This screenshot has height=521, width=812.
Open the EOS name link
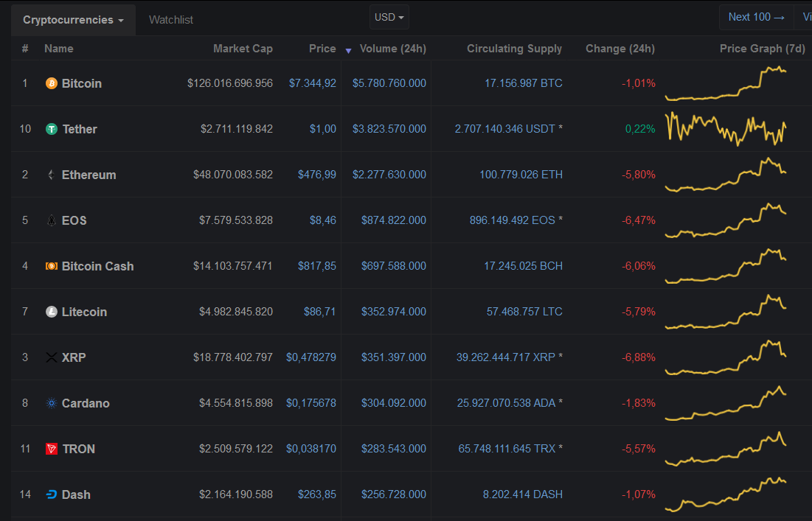tap(74, 220)
